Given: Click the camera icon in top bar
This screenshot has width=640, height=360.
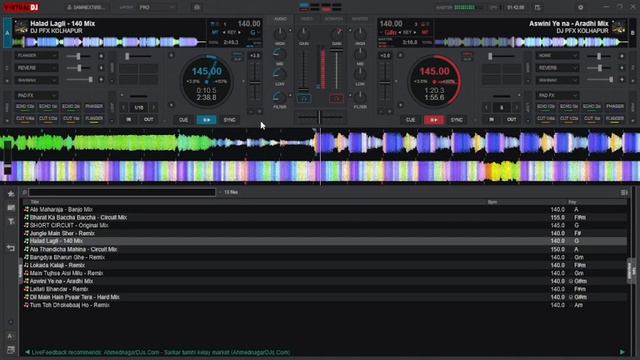Looking at the screenshot, I should [x=197, y=7].
